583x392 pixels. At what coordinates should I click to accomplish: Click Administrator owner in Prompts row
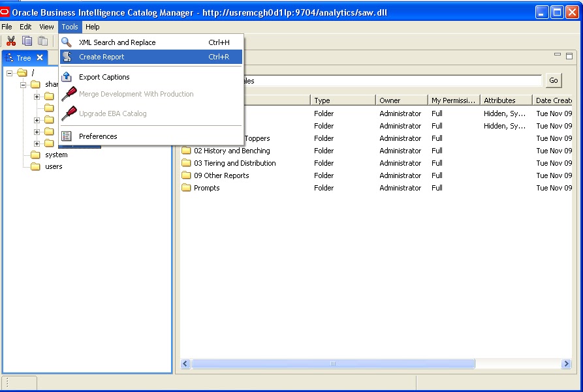pyautogui.click(x=400, y=188)
